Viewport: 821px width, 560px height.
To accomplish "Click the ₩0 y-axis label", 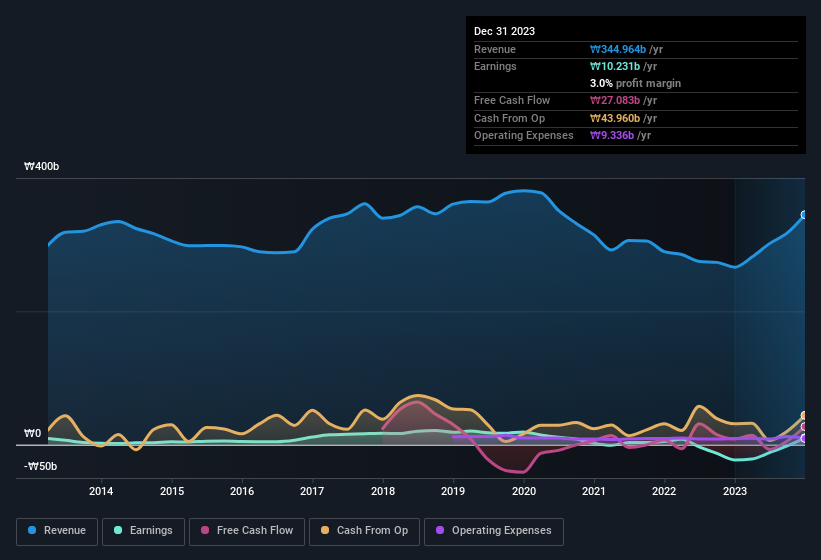I will 32,433.
